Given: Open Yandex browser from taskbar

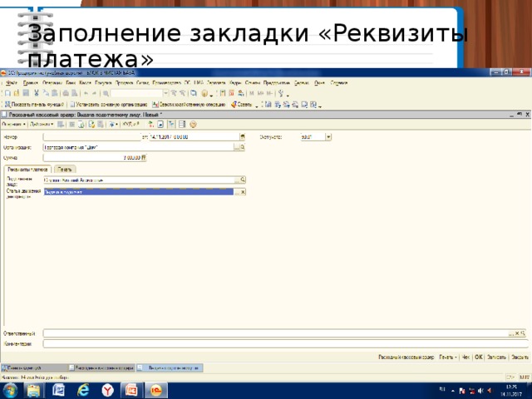Looking at the screenshot, I should click(107, 391).
